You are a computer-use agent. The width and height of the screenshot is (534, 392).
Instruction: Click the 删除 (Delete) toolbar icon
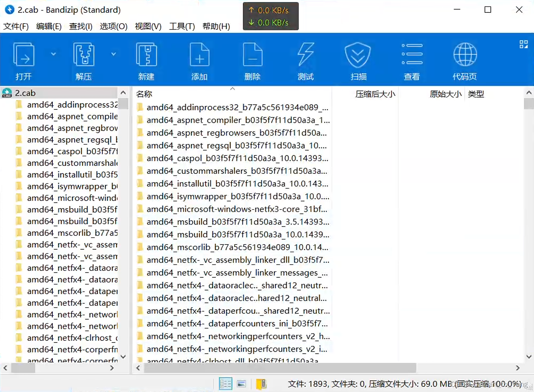point(252,60)
